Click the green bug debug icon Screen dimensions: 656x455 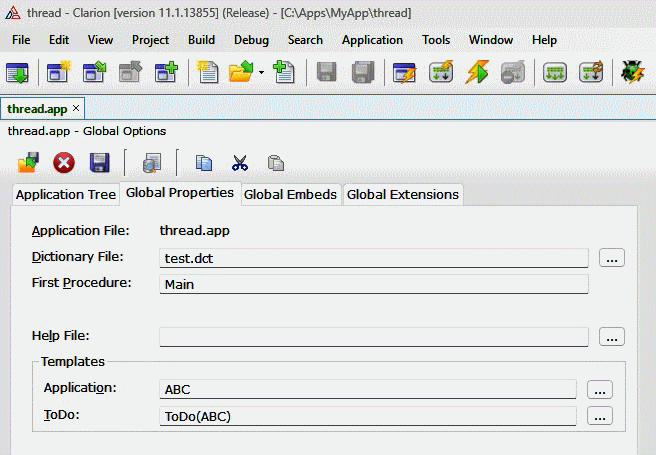pos(632,73)
